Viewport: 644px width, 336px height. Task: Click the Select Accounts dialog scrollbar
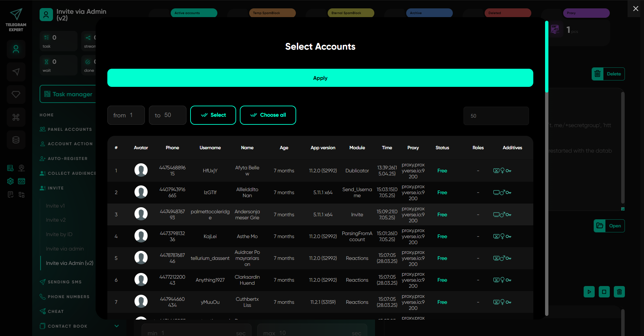[x=547, y=57]
